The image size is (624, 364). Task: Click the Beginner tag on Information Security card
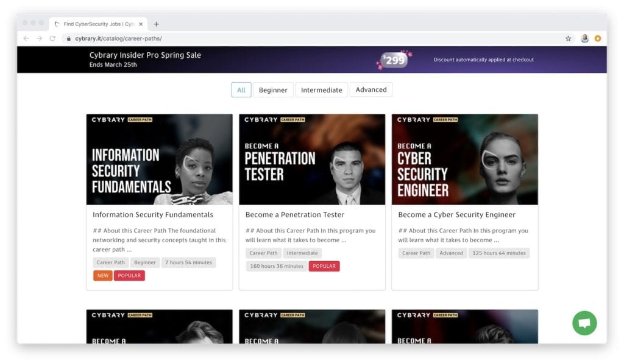pos(145,262)
